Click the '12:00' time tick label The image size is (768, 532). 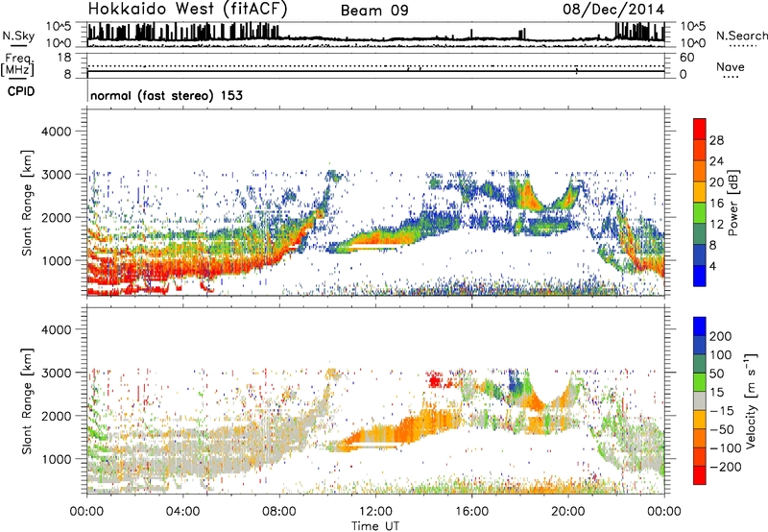click(375, 512)
